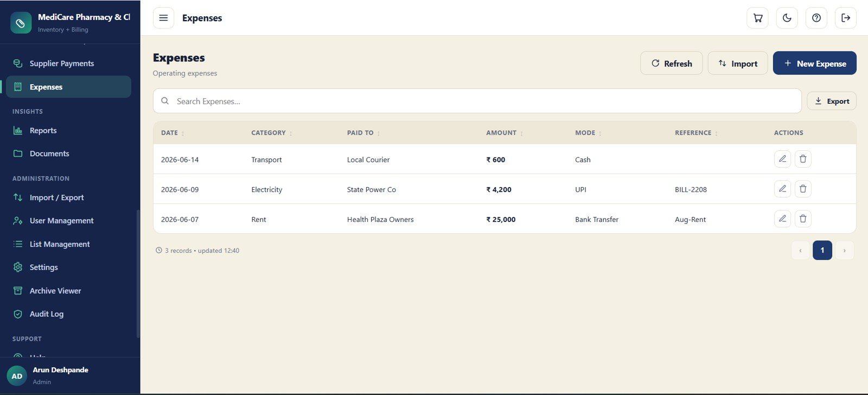
Task: Click sidebar vertical scrollbar
Action: (x=138, y=274)
